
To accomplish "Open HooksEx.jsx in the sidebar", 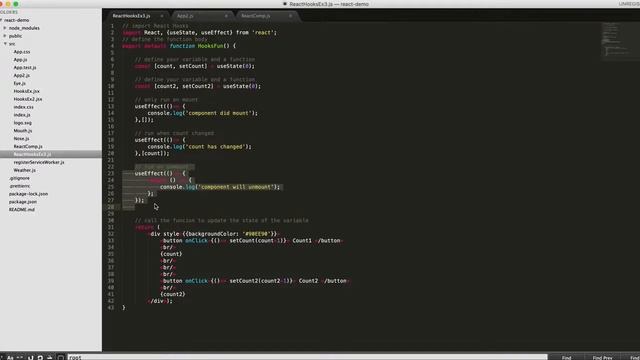I will (27, 91).
